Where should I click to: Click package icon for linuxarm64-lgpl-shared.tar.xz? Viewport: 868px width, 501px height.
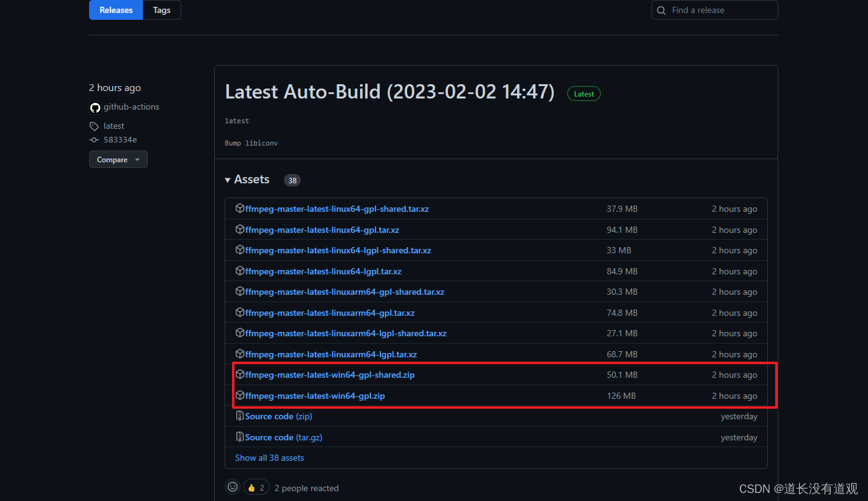coord(240,333)
